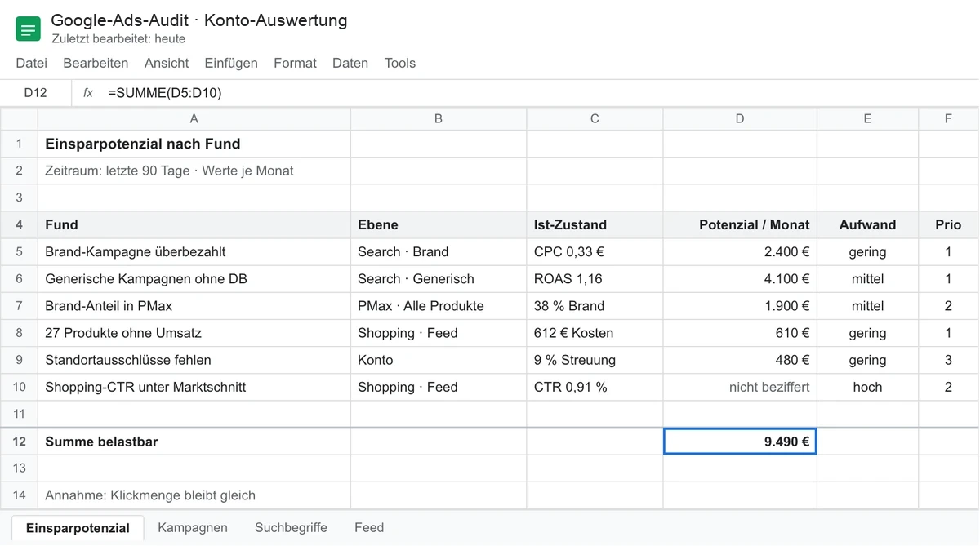Select column F header
This screenshot has height=546, width=980.
948,119
